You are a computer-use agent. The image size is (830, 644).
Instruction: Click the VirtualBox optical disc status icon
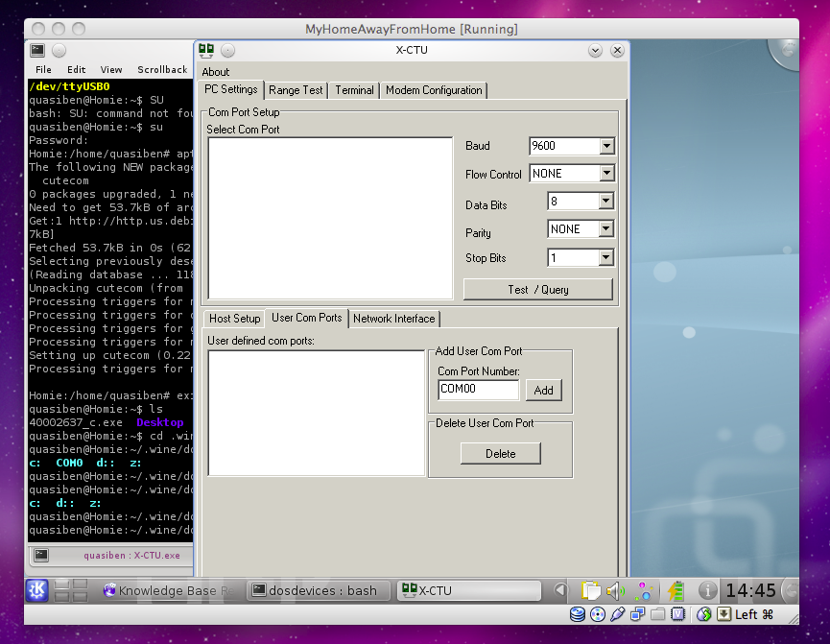pyautogui.click(x=598, y=614)
